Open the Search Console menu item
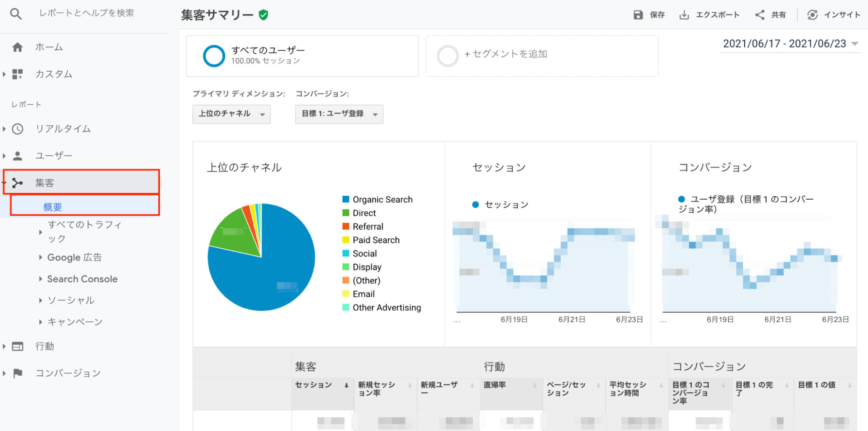 [83, 279]
